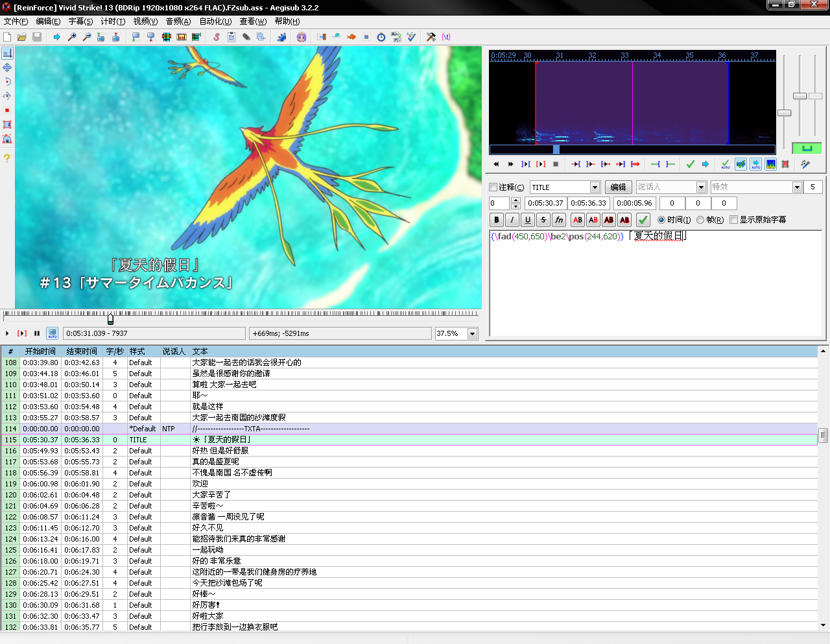Click the subtitle grid vertical scrollbar thumb
This screenshot has height=644, width=830.
(x=824, y=435)
